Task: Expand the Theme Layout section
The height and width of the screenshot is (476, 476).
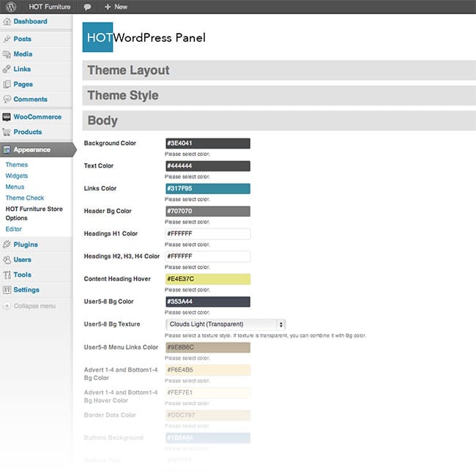Action: [278, 70]
